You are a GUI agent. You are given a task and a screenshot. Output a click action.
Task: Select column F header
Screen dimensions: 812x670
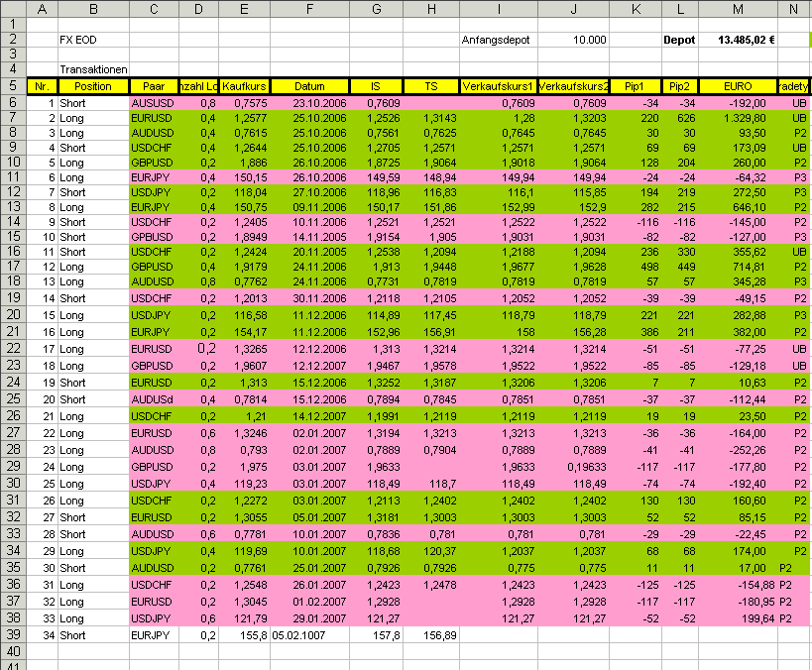click(310, 9)
